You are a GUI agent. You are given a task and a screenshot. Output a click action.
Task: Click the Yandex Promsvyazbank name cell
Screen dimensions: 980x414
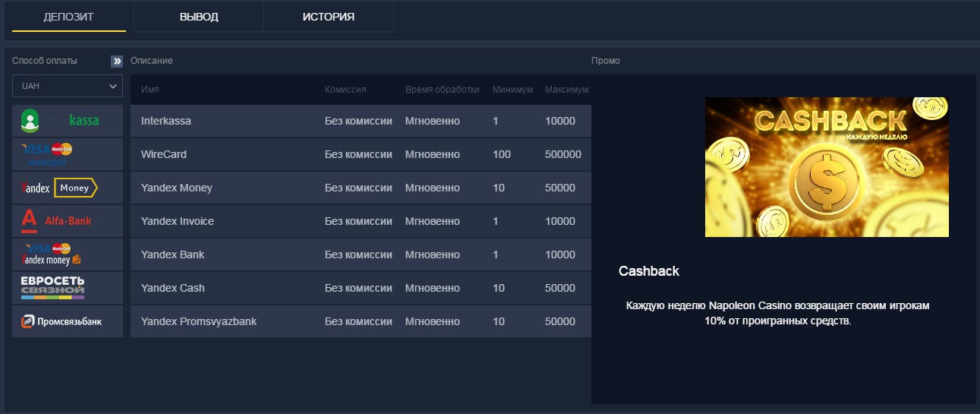199,321
